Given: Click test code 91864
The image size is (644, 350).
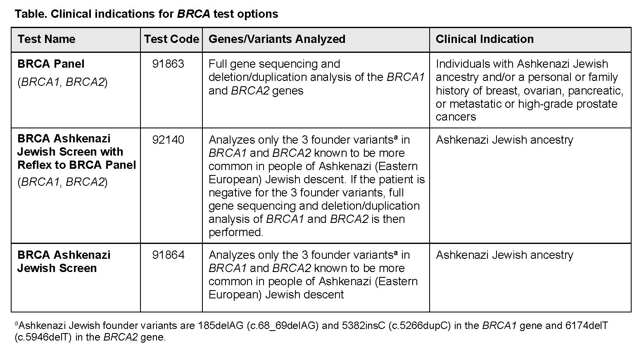Looking at the screenshot, I should [168, 255].
